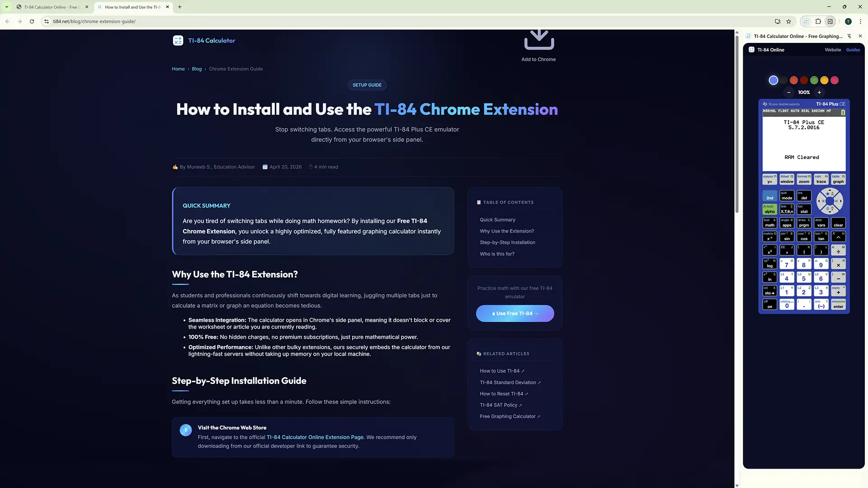Image resolution: width=868 pixels, height=488 pixels.
Task: Tap the on key on the calculator
Action: pos(769,305)
